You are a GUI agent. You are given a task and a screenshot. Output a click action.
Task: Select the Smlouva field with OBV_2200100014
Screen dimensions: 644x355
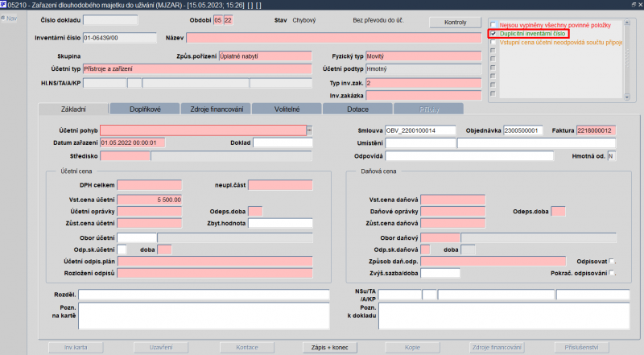[420, 130]
